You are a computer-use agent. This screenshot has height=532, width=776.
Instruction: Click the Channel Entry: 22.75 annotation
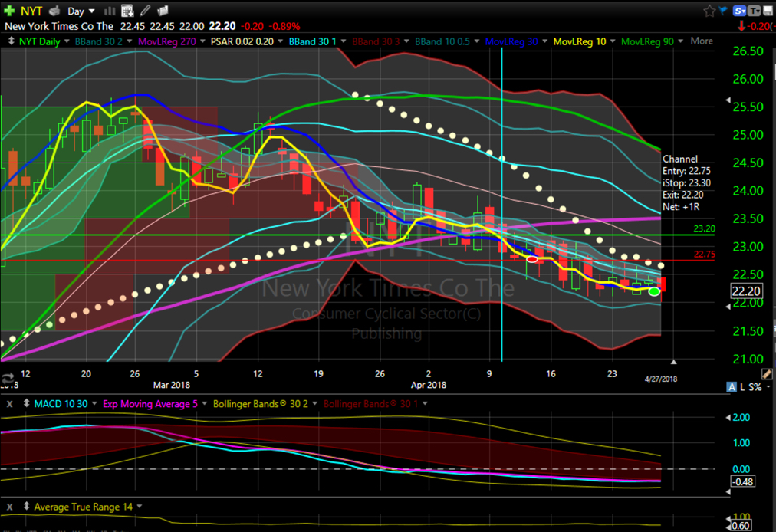[686, 171]
